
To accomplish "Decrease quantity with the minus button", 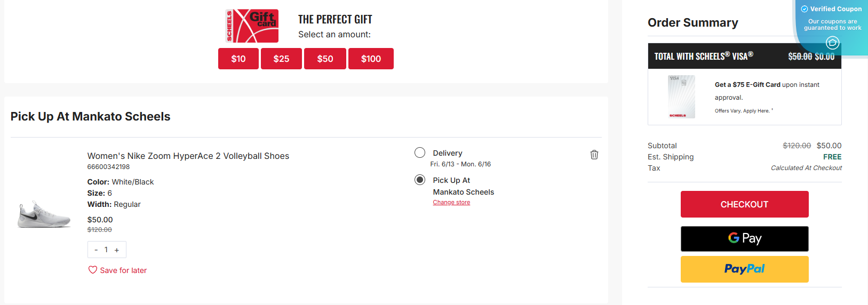I will [x=96, y=250].
